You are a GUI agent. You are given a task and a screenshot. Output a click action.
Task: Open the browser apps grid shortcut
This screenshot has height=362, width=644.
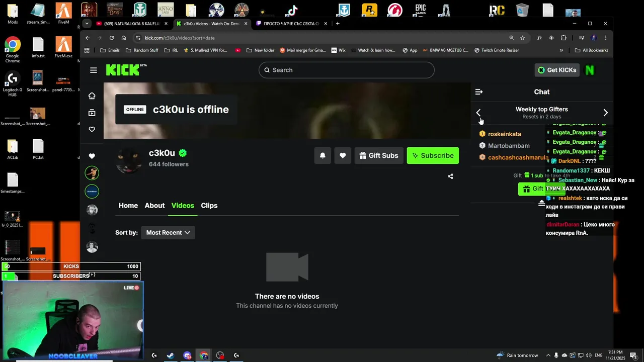(x=87, y=50)
